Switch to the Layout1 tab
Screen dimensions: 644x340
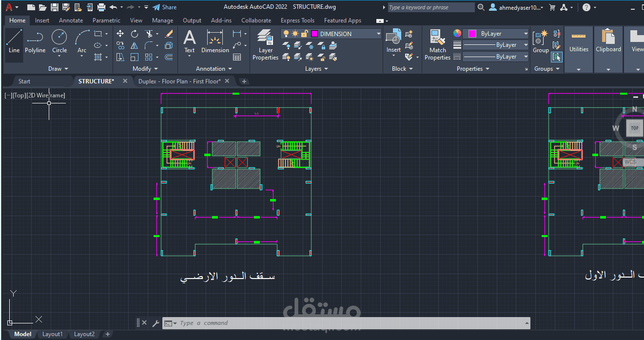tap(52, 334)
